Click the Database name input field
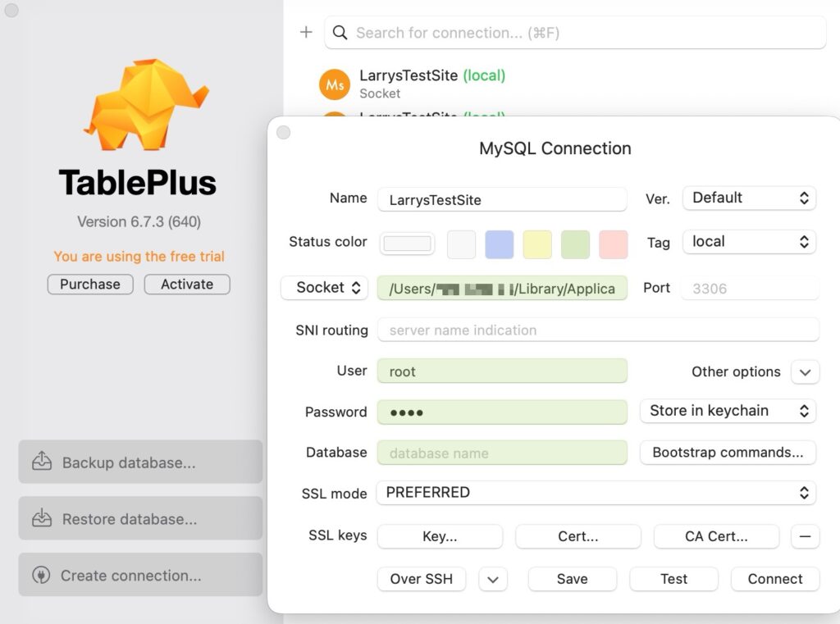The width and height of the screenshot is (840, 624). pos(502,453)
